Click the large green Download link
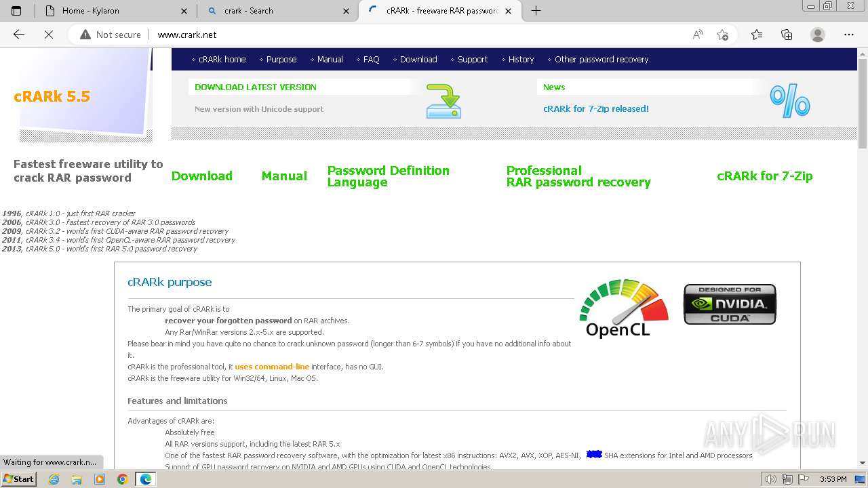The height and width of the screenshot is (488, 868). pyautogui.click(x=202, y=176)
